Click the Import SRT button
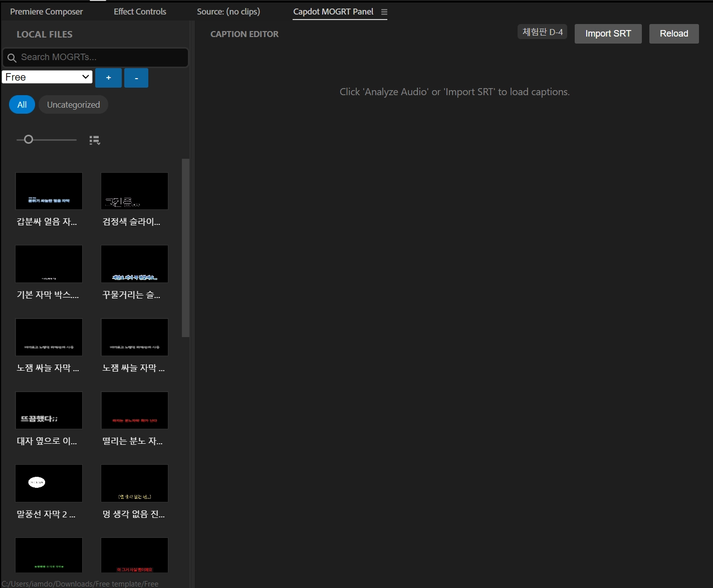Screen dimensions: 713x588 [x=608, y=34]
